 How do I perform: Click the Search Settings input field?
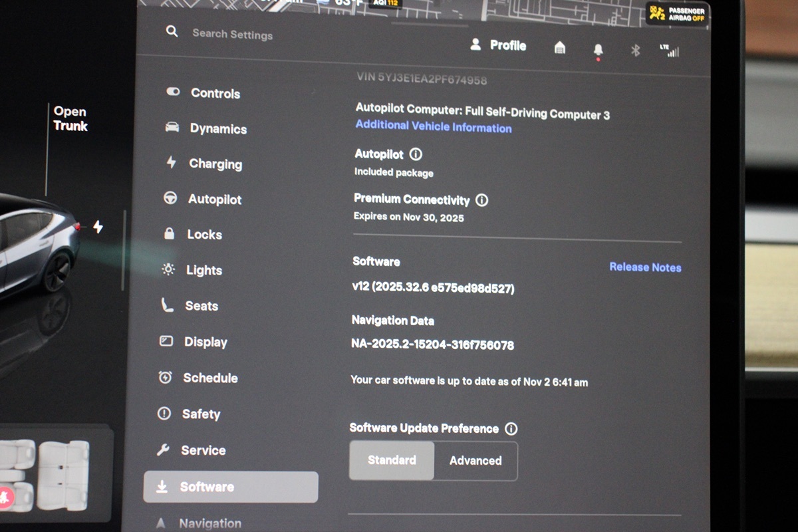(x=233, y=34)
